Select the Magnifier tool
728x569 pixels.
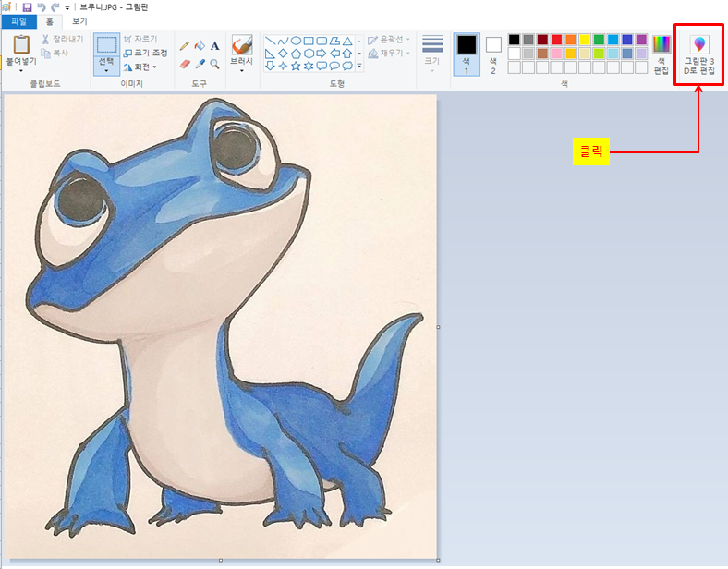214,64
